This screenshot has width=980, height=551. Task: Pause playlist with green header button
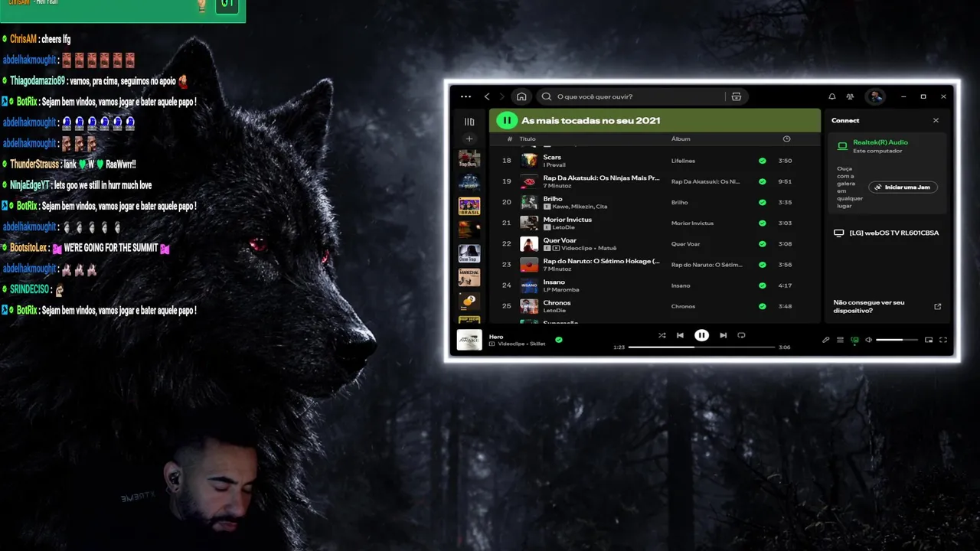[507, 120]
